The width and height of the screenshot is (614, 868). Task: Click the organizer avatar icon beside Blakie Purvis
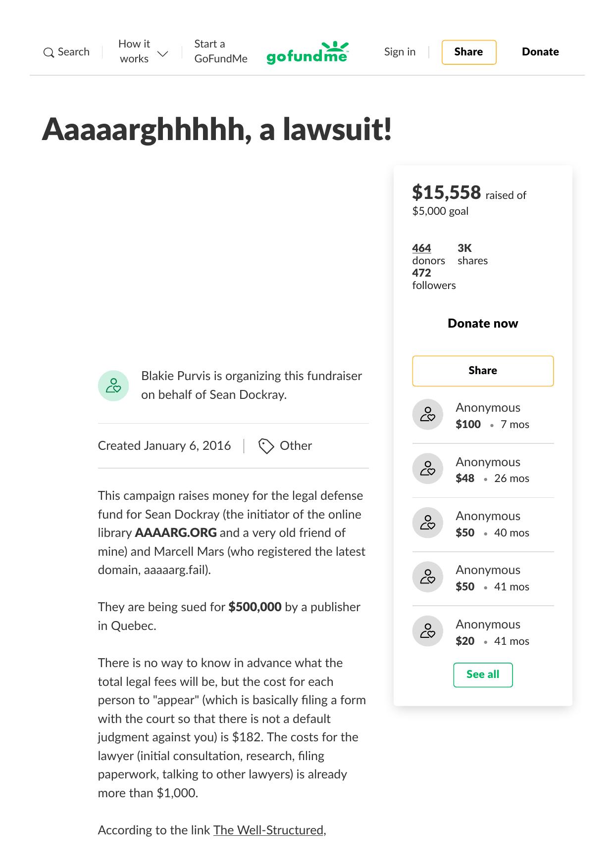[113, 386]
